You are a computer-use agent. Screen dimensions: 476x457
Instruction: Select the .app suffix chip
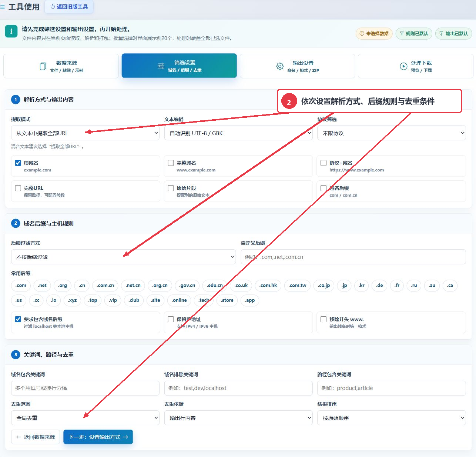[250, 300]
